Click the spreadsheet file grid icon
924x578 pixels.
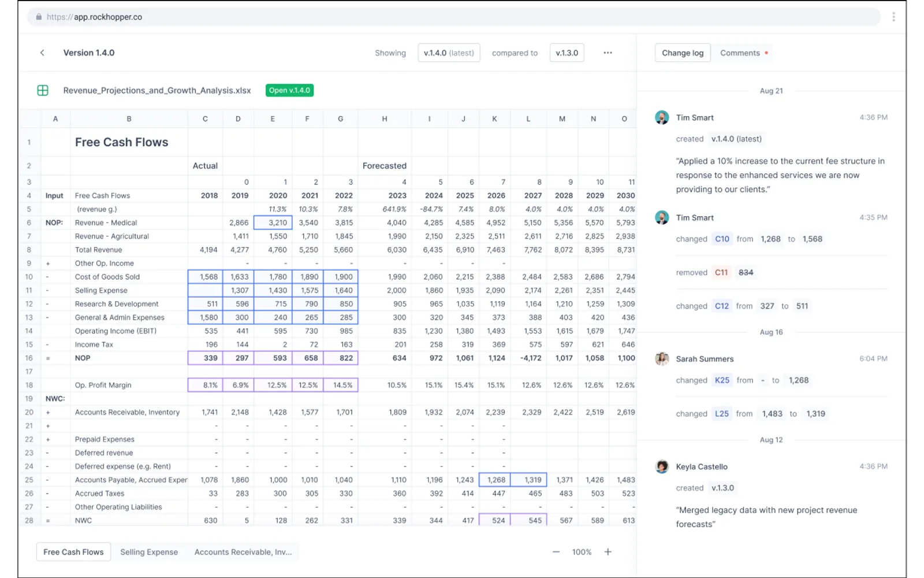[43, 90]
